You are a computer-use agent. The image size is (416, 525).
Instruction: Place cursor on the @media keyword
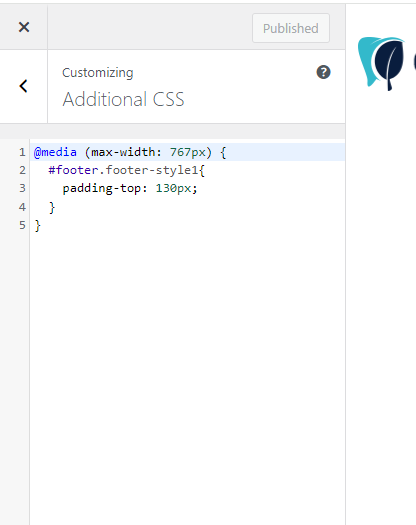(x=55, y=152)
